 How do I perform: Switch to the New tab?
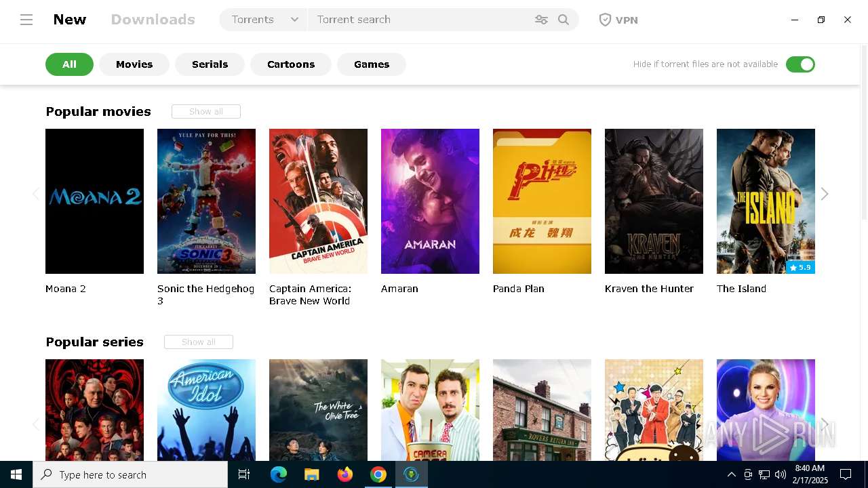pyautogui.click(x=70, y=20)
